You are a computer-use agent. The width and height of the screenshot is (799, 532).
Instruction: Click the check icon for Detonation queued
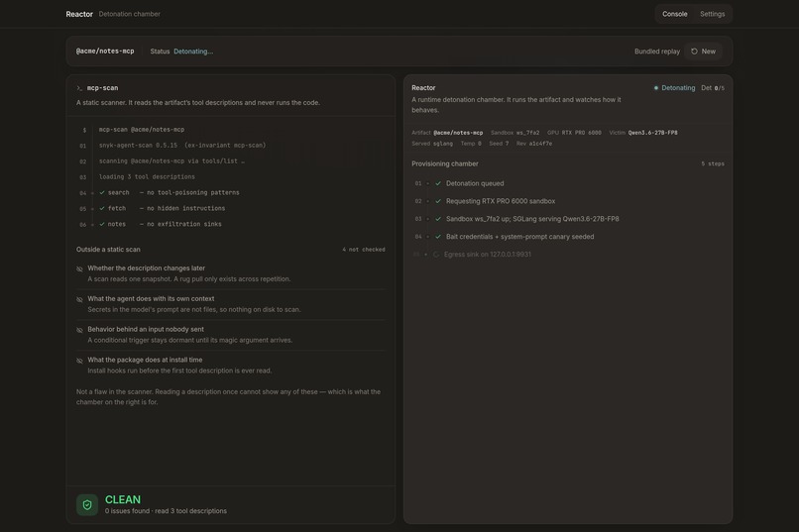438,183
